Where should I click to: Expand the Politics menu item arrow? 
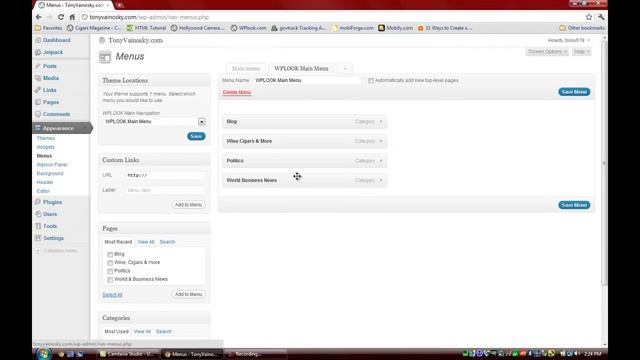pos(381,161)
